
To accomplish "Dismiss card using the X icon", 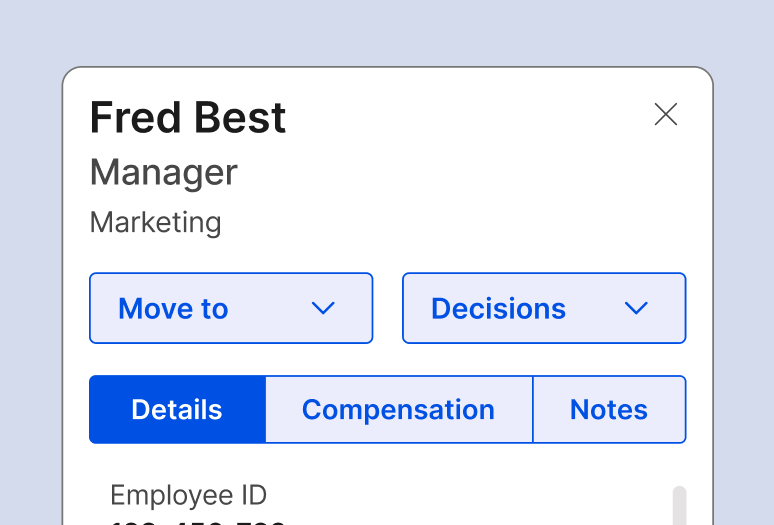I will coord(665,114).
